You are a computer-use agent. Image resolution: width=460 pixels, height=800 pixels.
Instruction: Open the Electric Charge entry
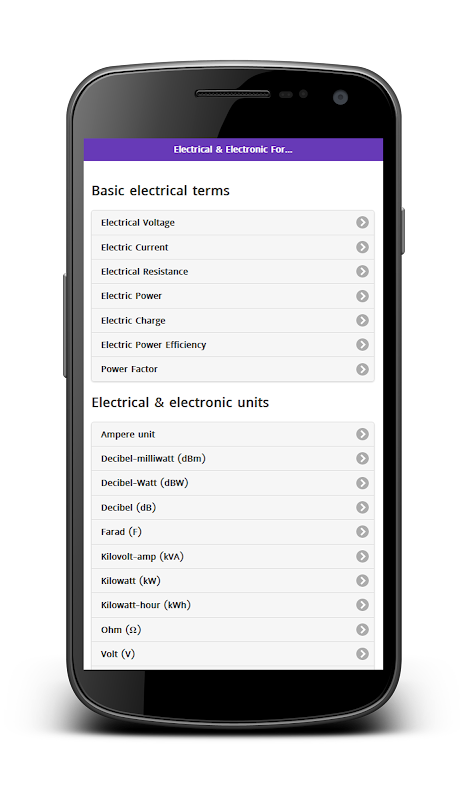point(233,320)
